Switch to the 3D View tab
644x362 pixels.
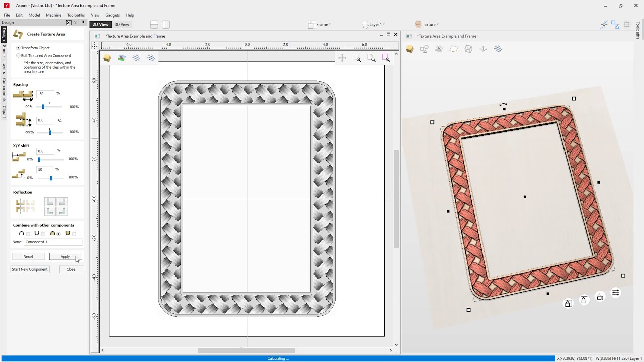[122, 24]
